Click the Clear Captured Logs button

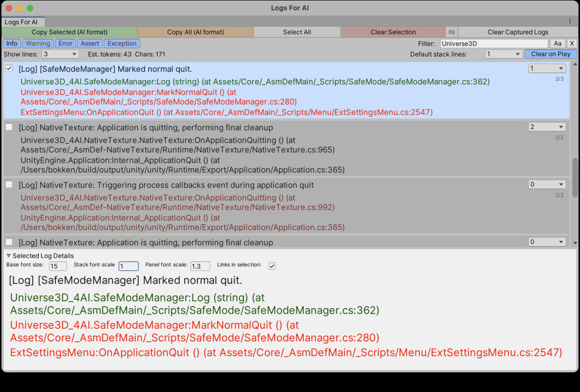point(518,32)
